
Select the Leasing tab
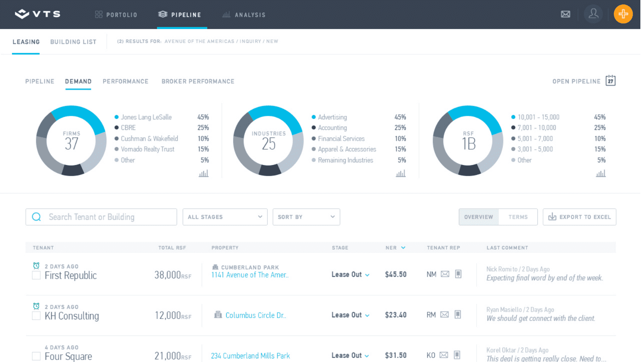point(26,42)
